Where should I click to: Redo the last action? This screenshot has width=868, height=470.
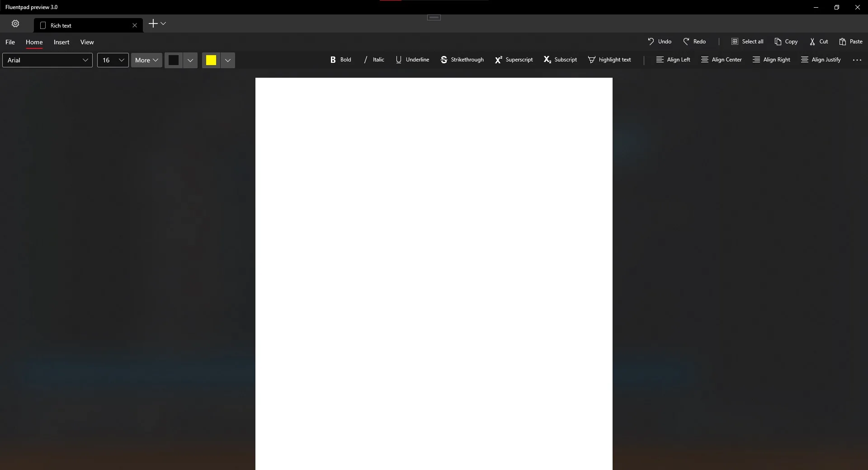tap(694, 42)
